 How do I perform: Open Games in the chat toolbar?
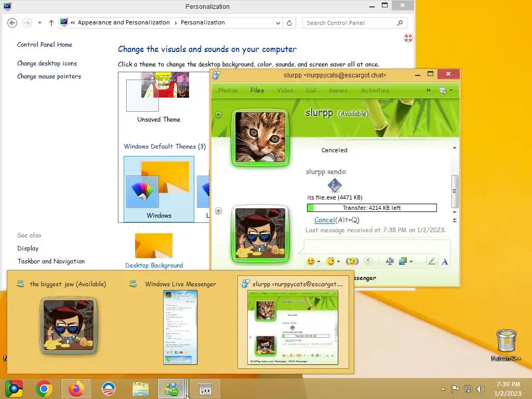pos(338,90)
